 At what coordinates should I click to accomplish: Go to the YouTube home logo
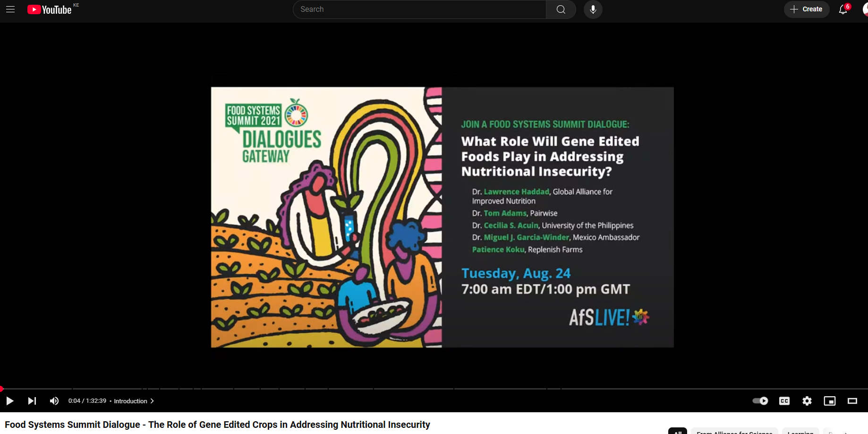pos(50,9)
